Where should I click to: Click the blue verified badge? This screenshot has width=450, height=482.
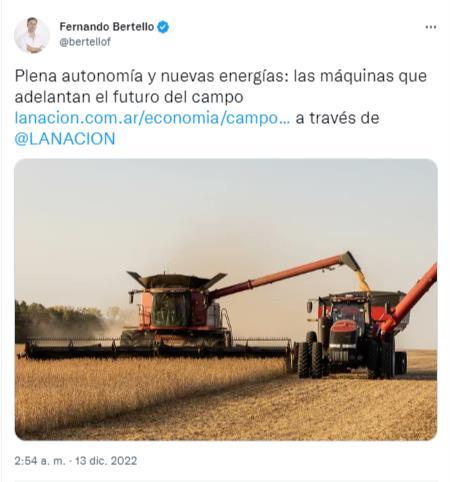(163, 27)
